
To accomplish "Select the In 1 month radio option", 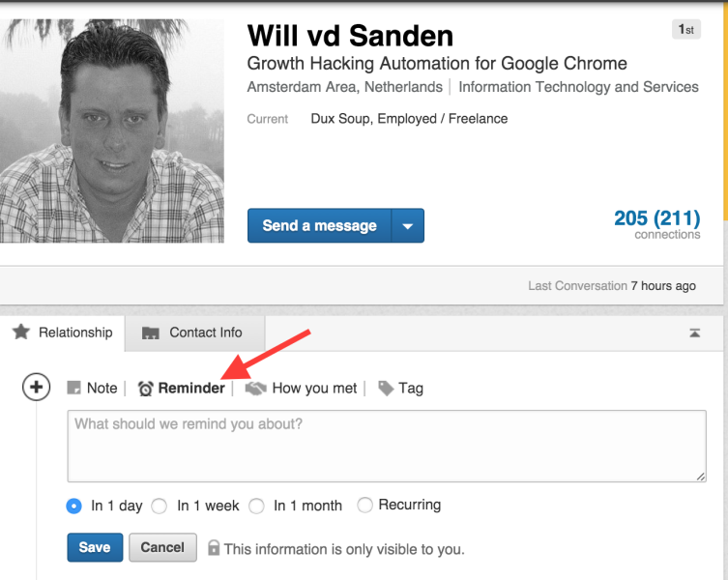I will 256,506.
